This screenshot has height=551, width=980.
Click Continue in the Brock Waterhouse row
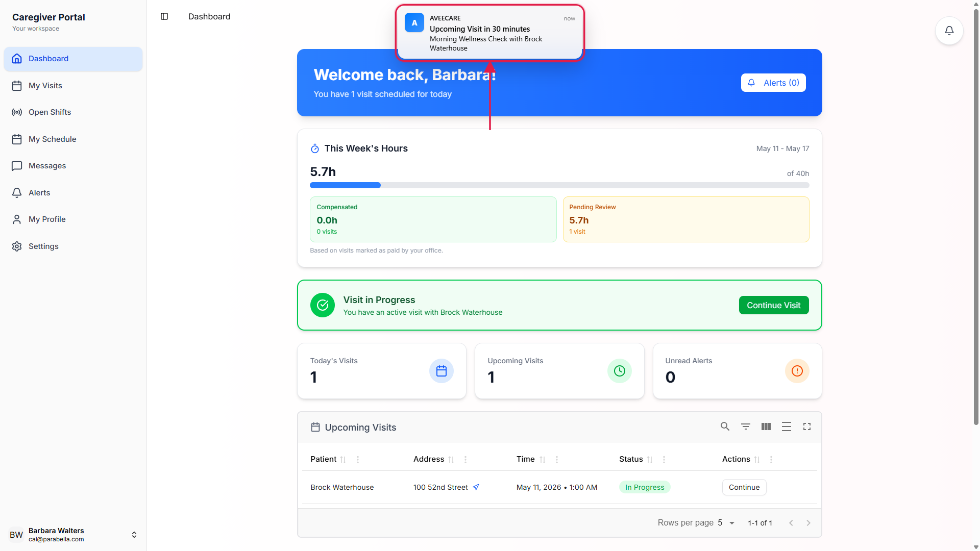pos(744,487)
